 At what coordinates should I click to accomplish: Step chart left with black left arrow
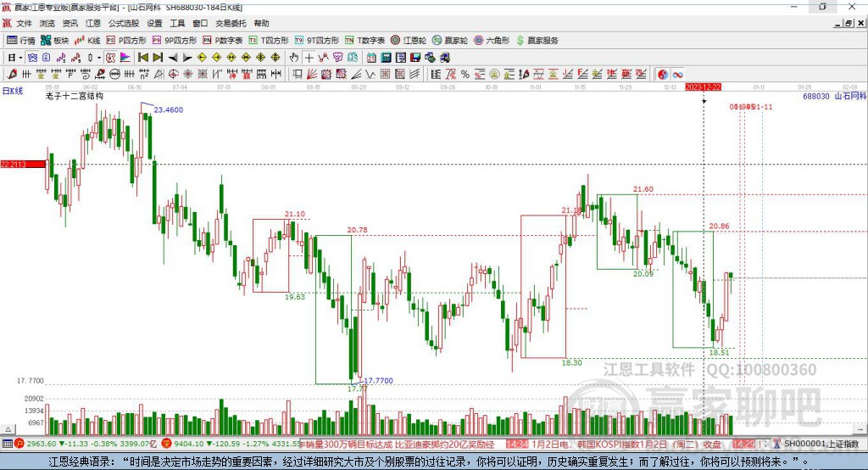tap(173, 58)
